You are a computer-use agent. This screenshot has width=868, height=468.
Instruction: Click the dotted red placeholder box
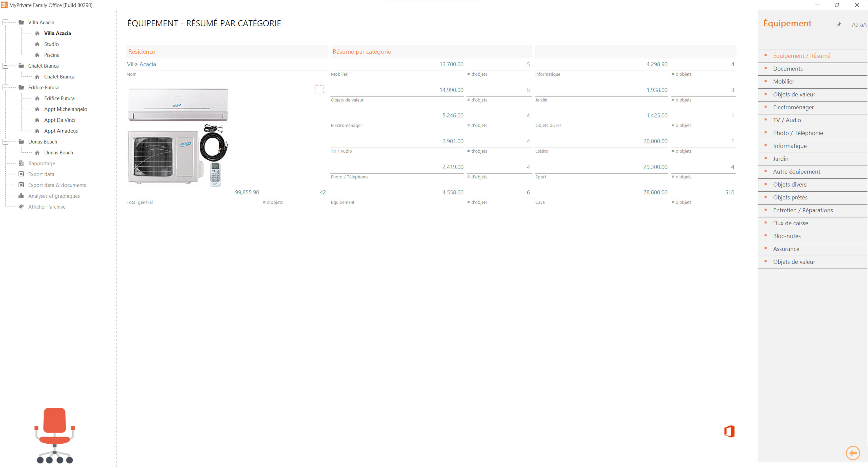click(319, 90)
